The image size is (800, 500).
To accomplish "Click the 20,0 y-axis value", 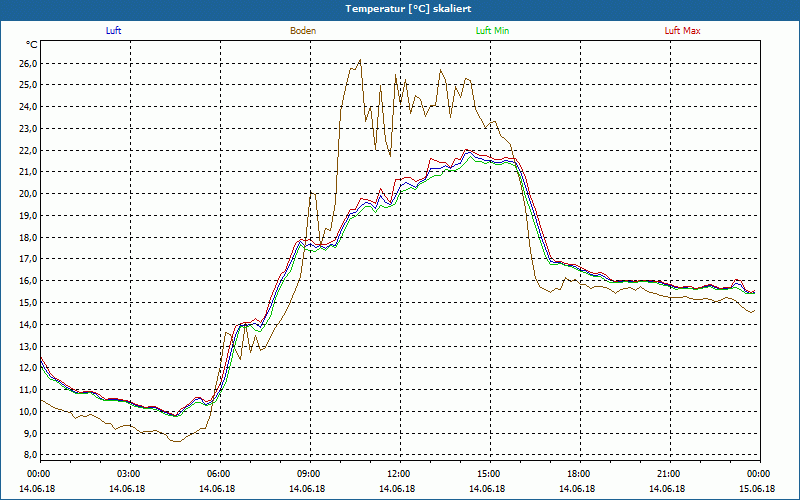I will [x=28, y=194].
